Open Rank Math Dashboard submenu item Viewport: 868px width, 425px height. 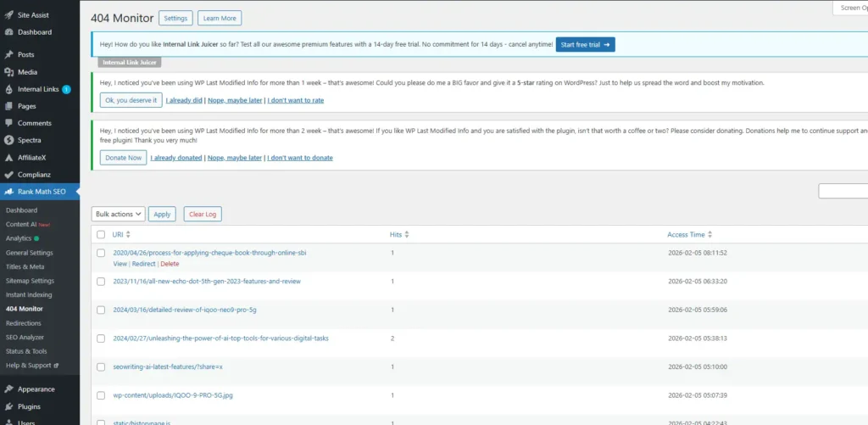click(x=21, y=210)
